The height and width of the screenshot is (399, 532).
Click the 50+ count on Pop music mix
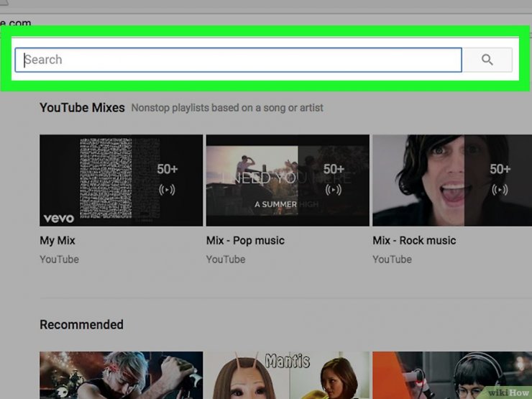tap(334, 169)
